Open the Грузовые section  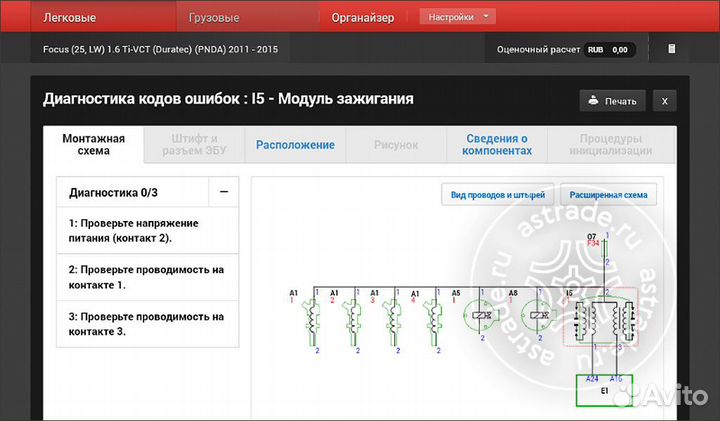[214, 17]
